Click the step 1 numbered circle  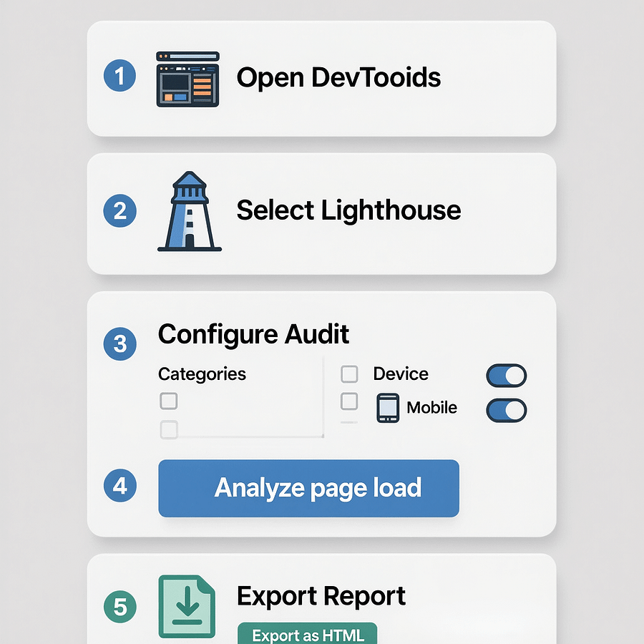coord(119,75)
